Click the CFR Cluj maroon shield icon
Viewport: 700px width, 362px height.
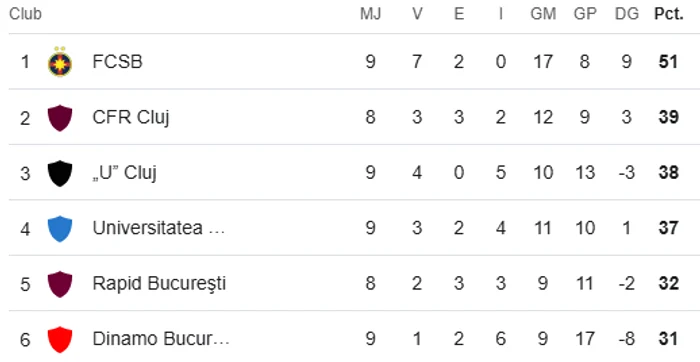tap(60, 118)
